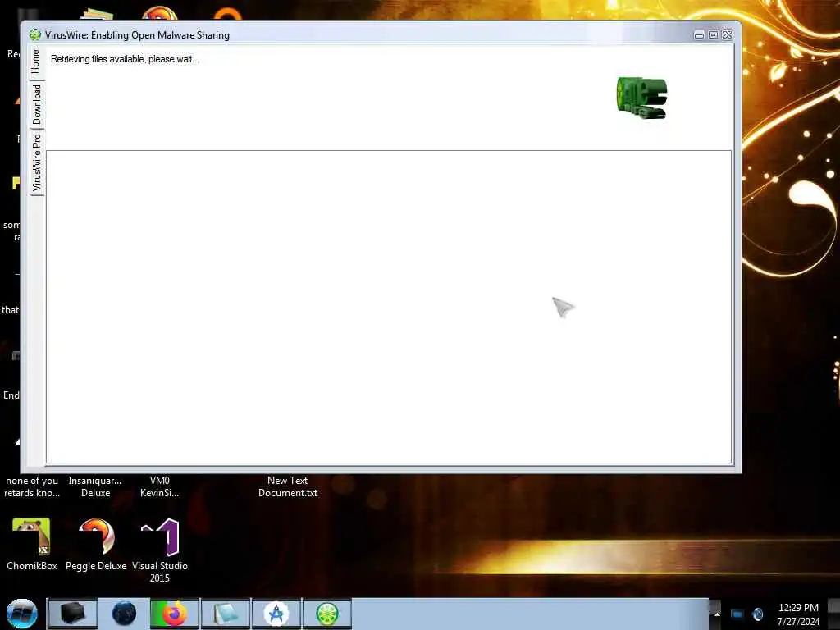The width and height of the screenshot is (840, 630).
Task: Open the dark globe taskbar app
Action: 124,614
